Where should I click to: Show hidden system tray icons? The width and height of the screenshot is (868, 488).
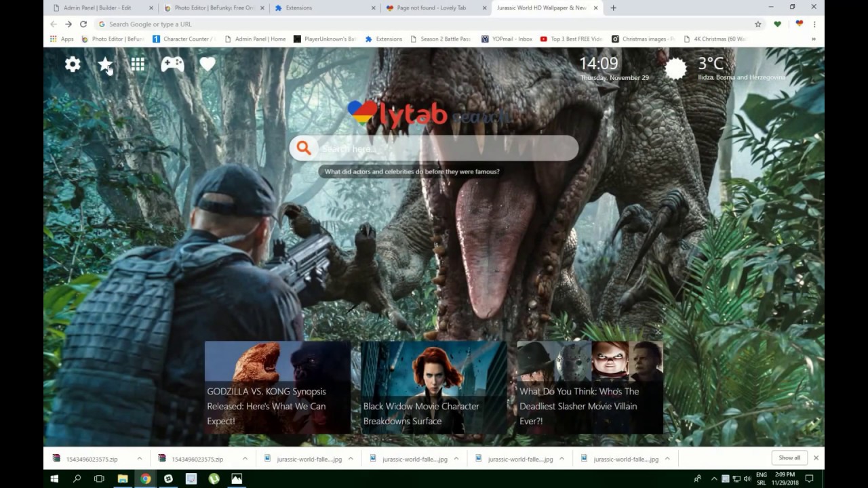pyautogui.click(x=714, y=479)
